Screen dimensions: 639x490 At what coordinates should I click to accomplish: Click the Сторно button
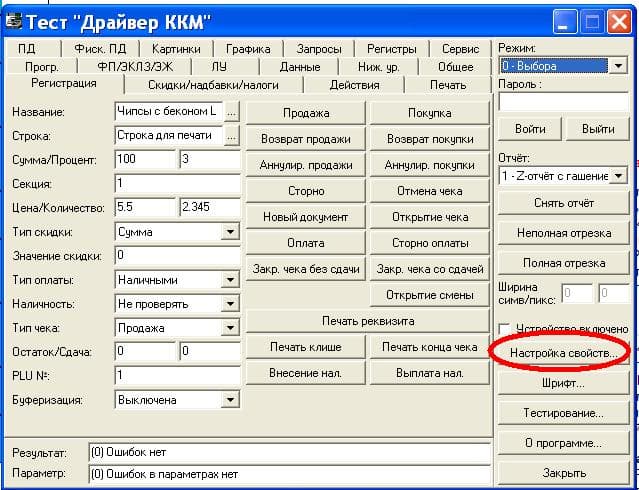[x=306, y=191]
